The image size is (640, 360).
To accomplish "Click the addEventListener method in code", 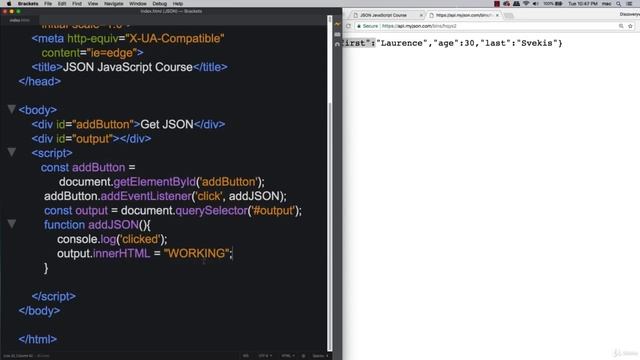I will tap(146, 196).
